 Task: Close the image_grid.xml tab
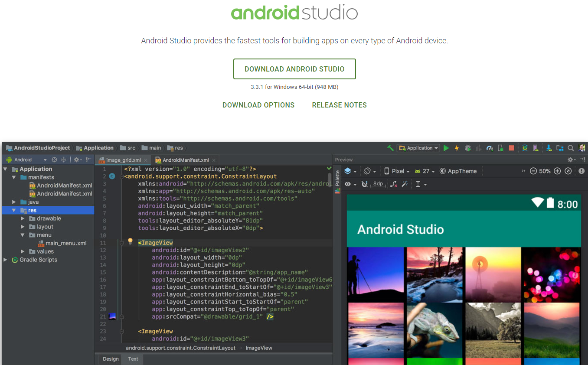coord(146,160)
